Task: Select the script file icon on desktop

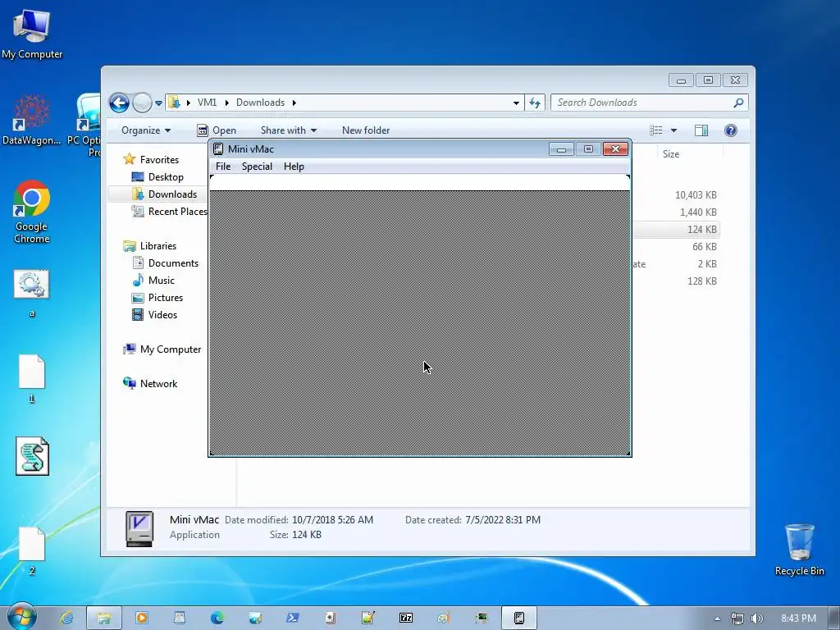Action: click(x=32, y=456)
